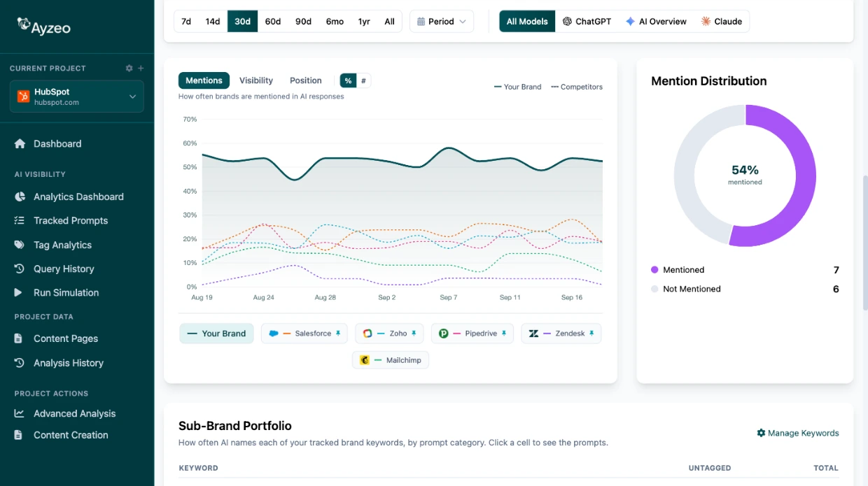Select the 90d time range

coord(303,21)
